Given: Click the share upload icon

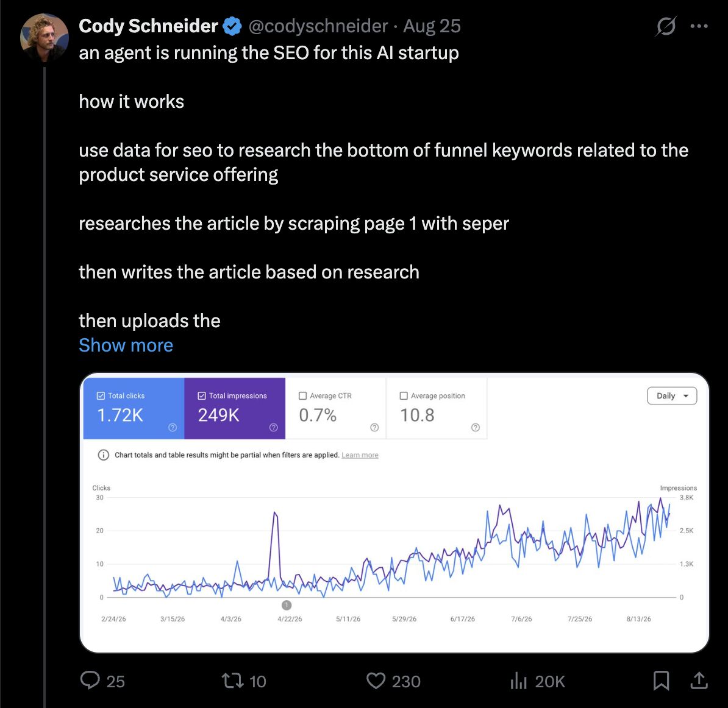Looking at the screenshot, I should (699, 680).
